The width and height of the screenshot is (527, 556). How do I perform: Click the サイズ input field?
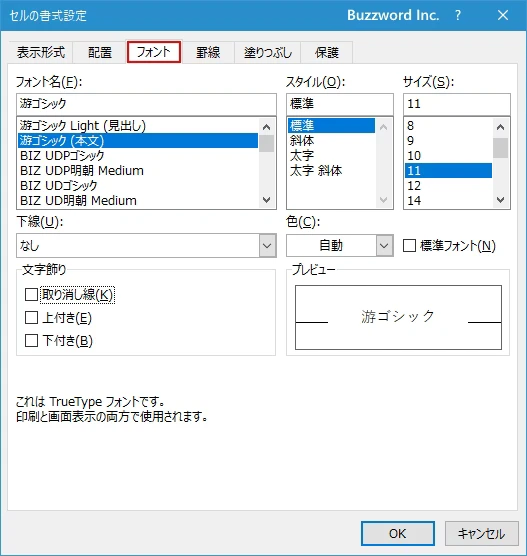(457, 104)
